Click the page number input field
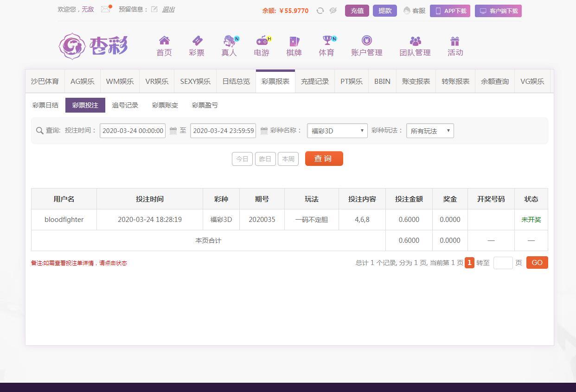576x392 pixels. pyautogui.click(x=503, y=263)
